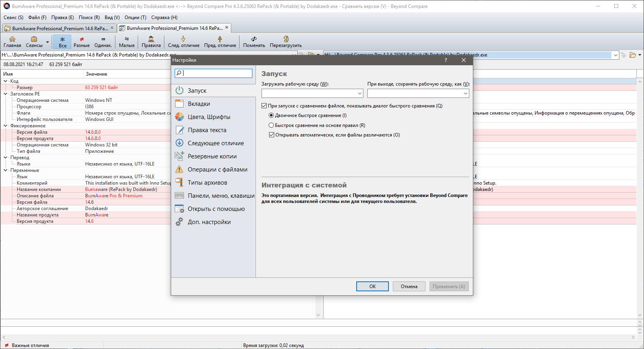
Task: Close the Настройки dialog
Action: [463, 60]
